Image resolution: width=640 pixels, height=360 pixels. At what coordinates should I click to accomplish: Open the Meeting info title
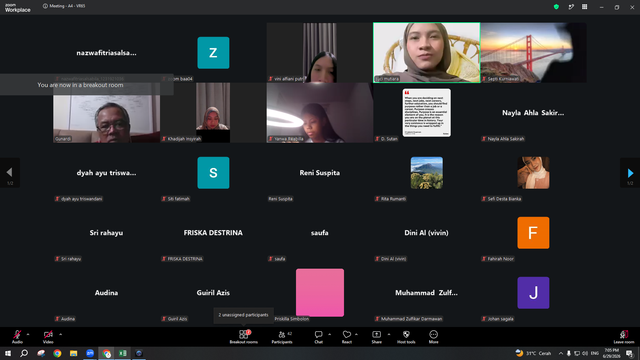[x=64, y=6]
